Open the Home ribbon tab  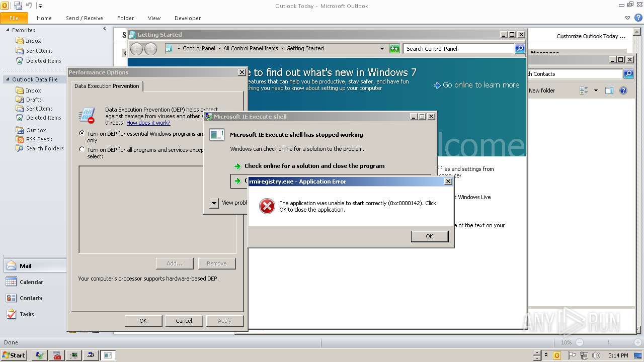44,18
